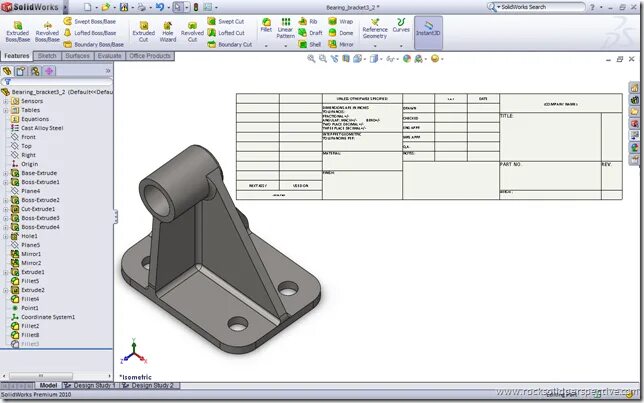Expand the FeatureManager panel chevron
Screen dimensions: 644x403
click(x=108, y=71)
